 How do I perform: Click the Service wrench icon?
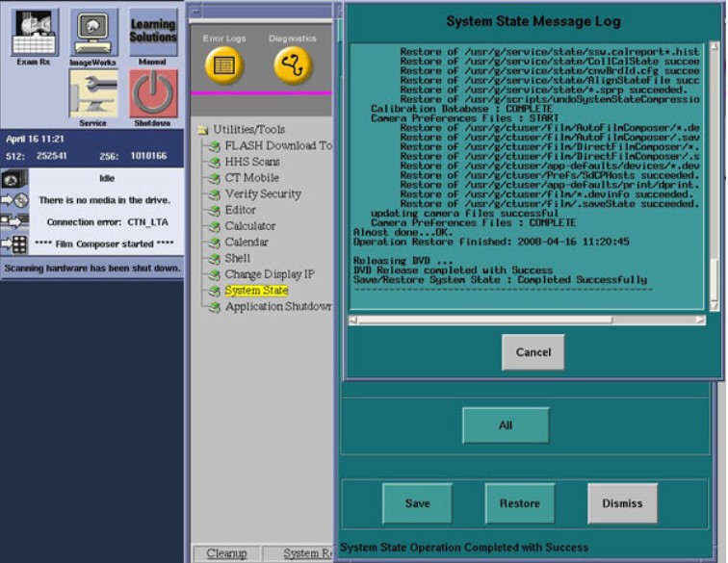click(93, 93)
